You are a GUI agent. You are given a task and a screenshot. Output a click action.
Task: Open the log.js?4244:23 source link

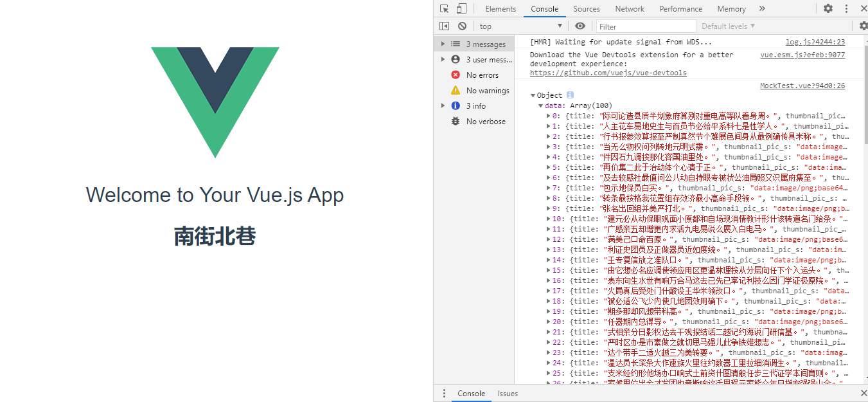pyautogui.click(x=815, y=42)
